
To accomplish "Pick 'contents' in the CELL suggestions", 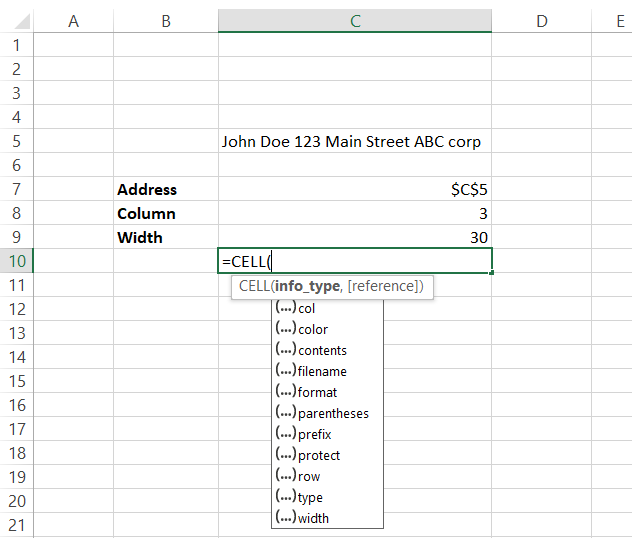I will pos(322,350).
